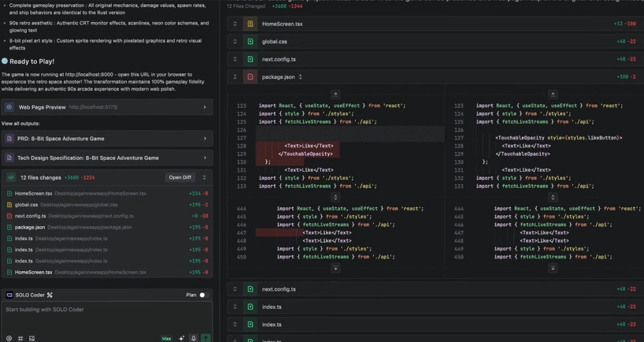Toggle the Plan mode switch

tap(202, 296)
